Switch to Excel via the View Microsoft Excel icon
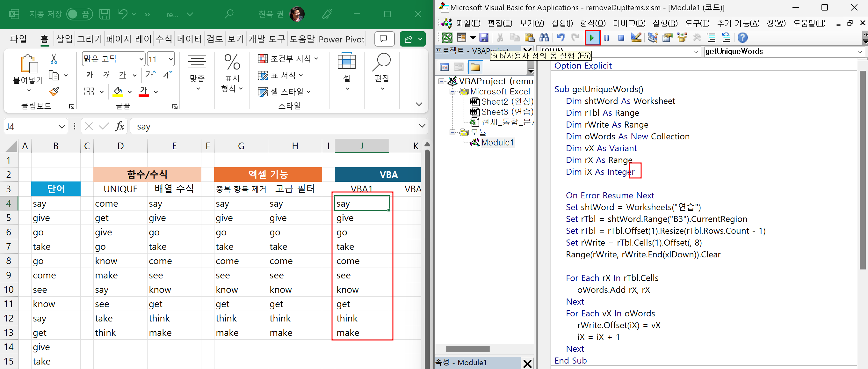Screen dimensions: 868x369 click(447, 38)
